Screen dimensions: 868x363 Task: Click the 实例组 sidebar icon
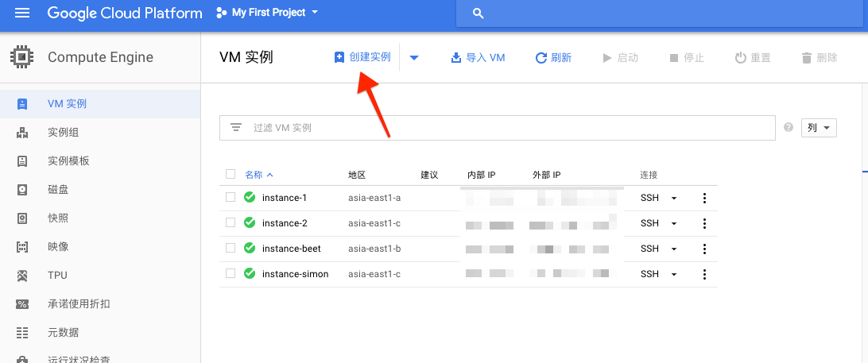(22, 132)
